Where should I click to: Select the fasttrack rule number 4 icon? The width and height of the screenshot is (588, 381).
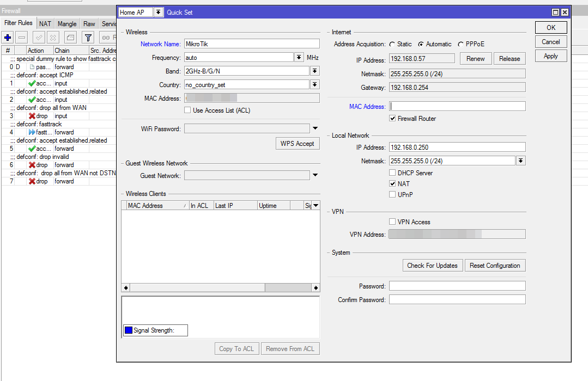(x=32, y=132)
